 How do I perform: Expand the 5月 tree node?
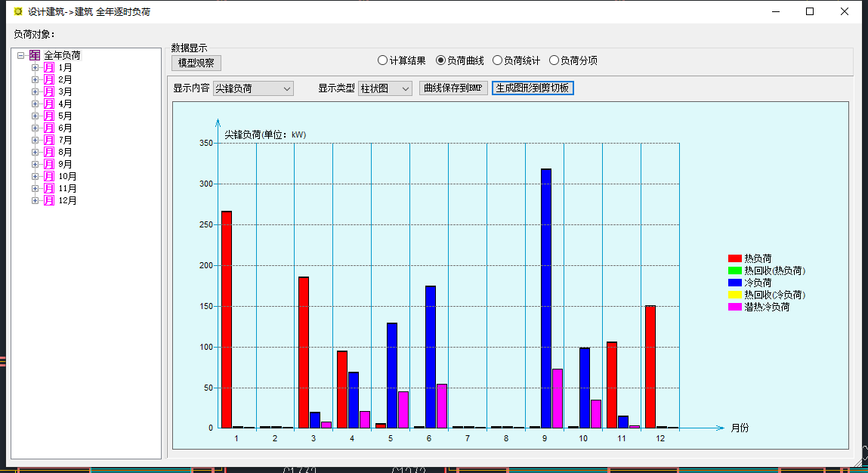(35, 116)
